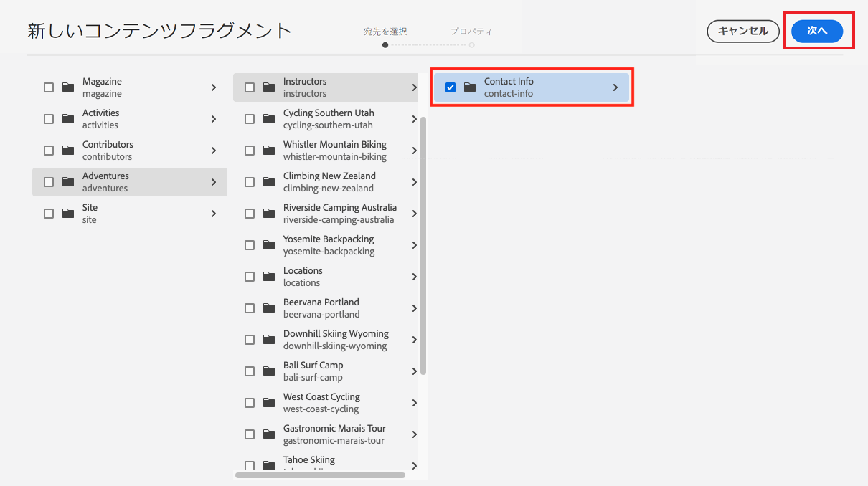Click the Climbing New Zealand folder icon

(269, 182)
